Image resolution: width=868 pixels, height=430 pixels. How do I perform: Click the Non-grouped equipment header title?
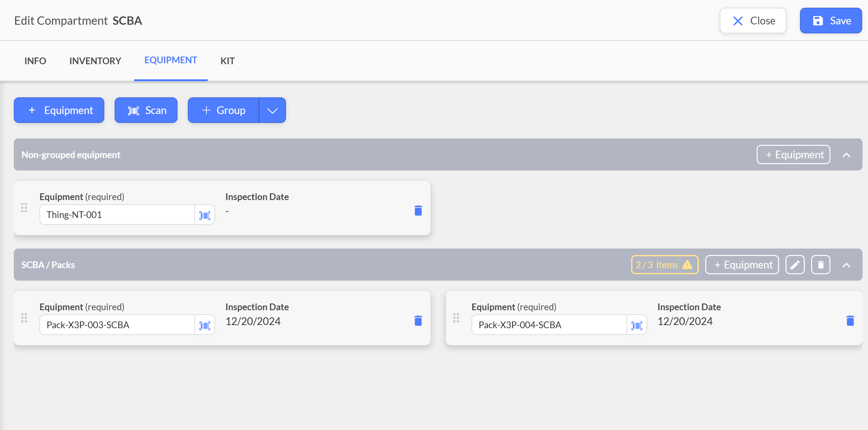(71, 155)
